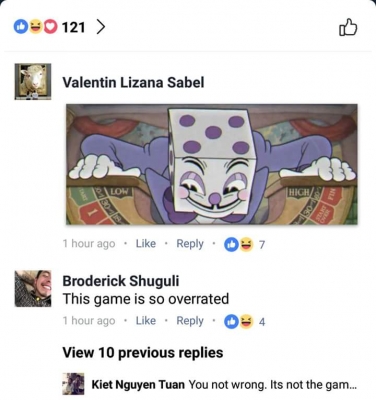
Task: Open the blue like reaction icon beside 121
Action: click(x=20, y=27)
